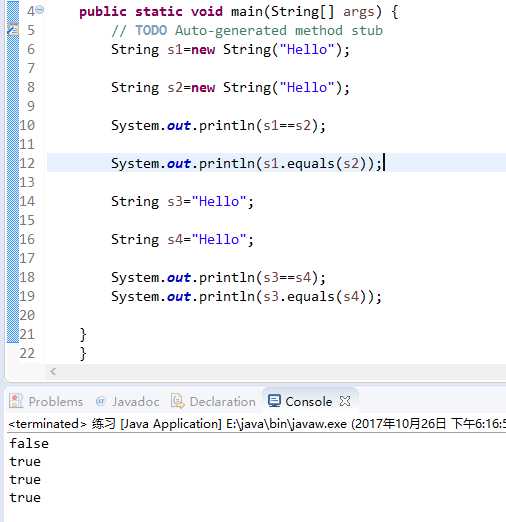
Task: Click the String s2=new String line
Action: (x=230, y=88)
